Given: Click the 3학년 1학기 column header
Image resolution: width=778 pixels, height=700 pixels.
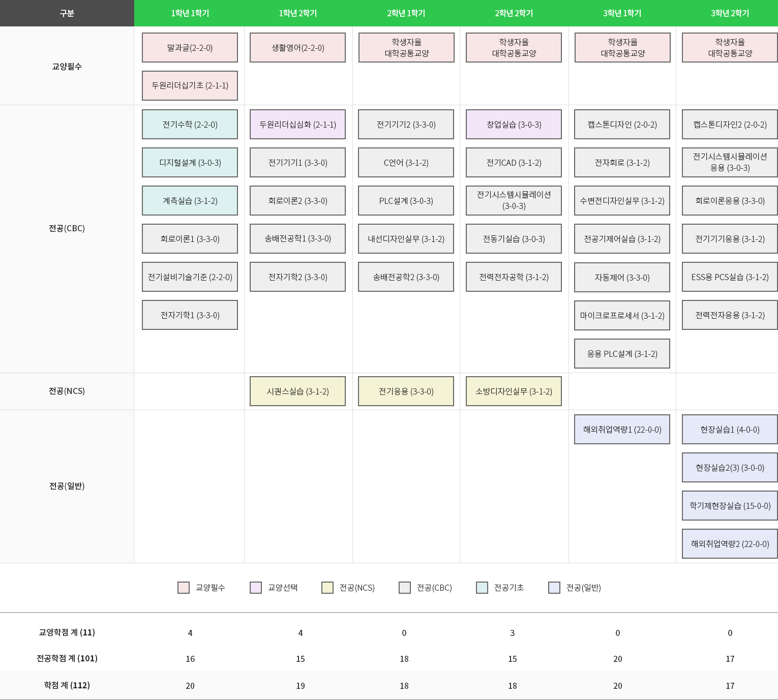Looking at the screenshot, I should tap(622, 13).
